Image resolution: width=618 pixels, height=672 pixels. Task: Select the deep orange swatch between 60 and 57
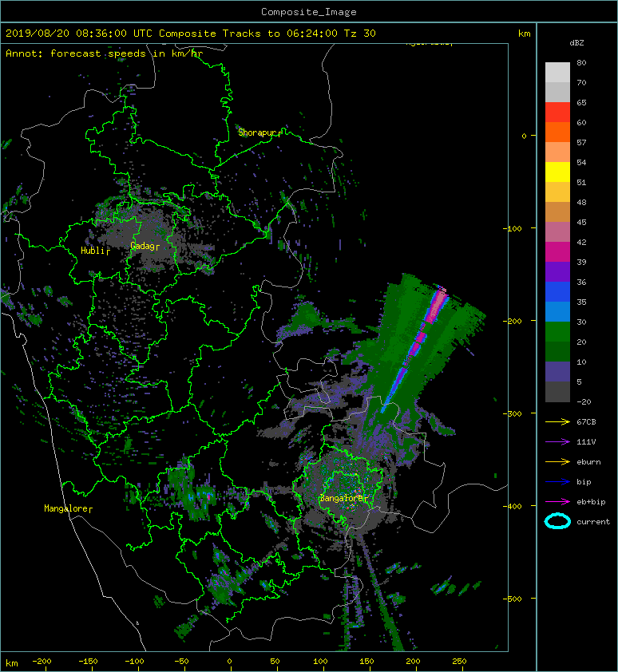[557, 132]
